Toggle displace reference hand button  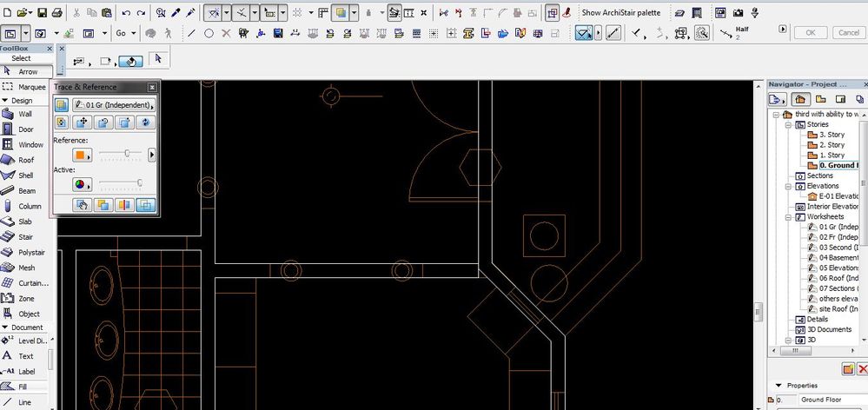[83, 205]
